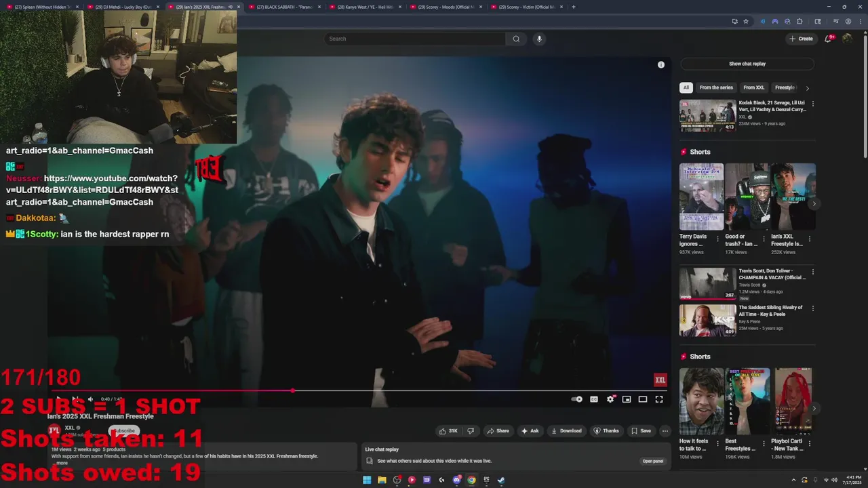This screenshot has height=488, width=868.
Task: Send a Thanks to the creator
Action: coord(606,430)
